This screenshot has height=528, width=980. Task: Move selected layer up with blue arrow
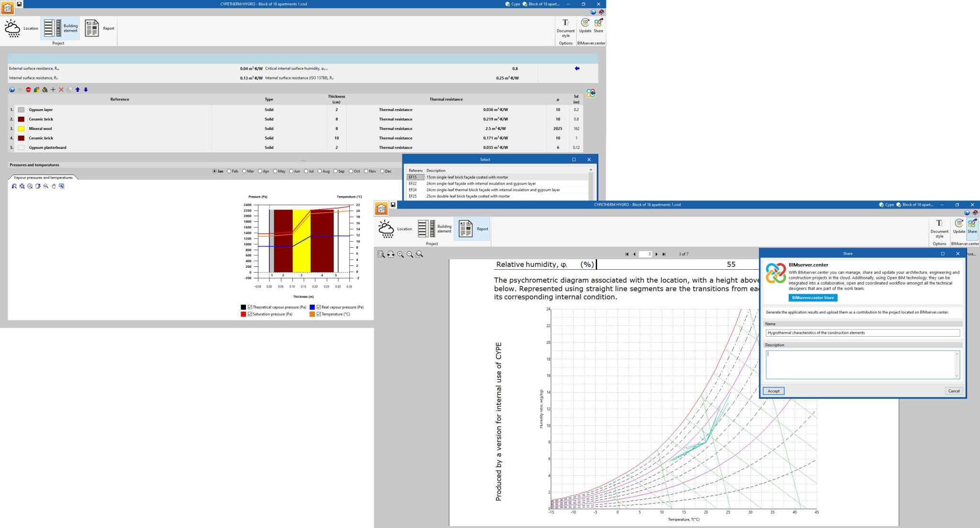click(x=78, y=90)
